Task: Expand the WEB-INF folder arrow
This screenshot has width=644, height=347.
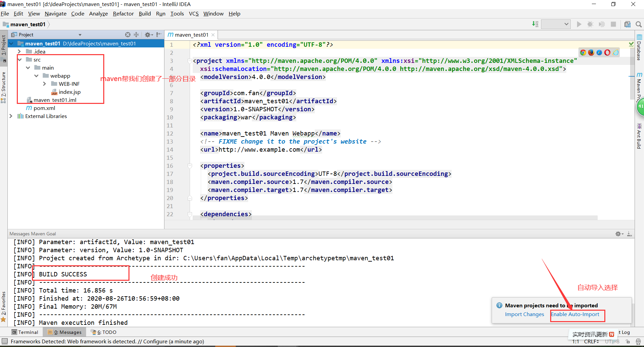Action: point(44,84)
